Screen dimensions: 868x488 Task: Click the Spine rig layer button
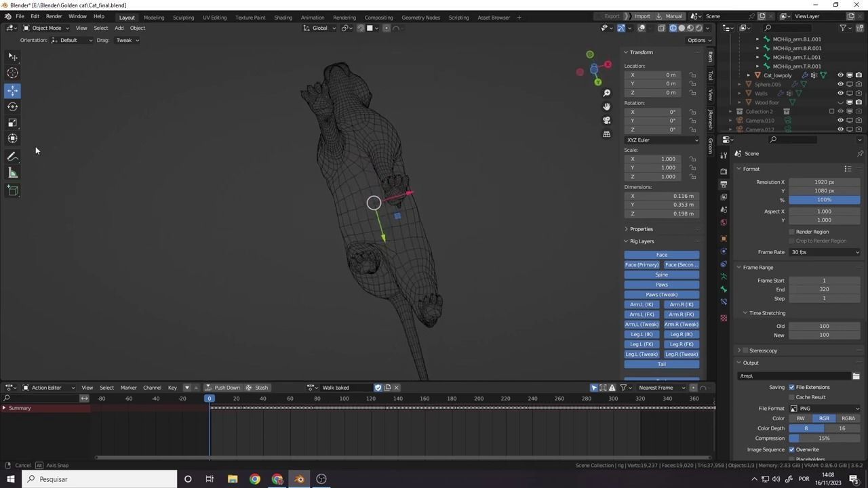click(x=662, y=274)
